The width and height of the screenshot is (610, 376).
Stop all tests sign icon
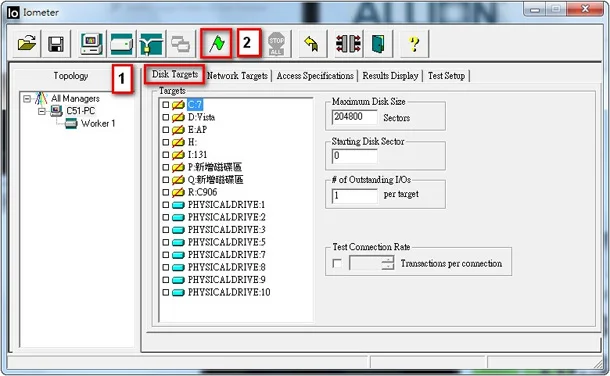(276, 44)
